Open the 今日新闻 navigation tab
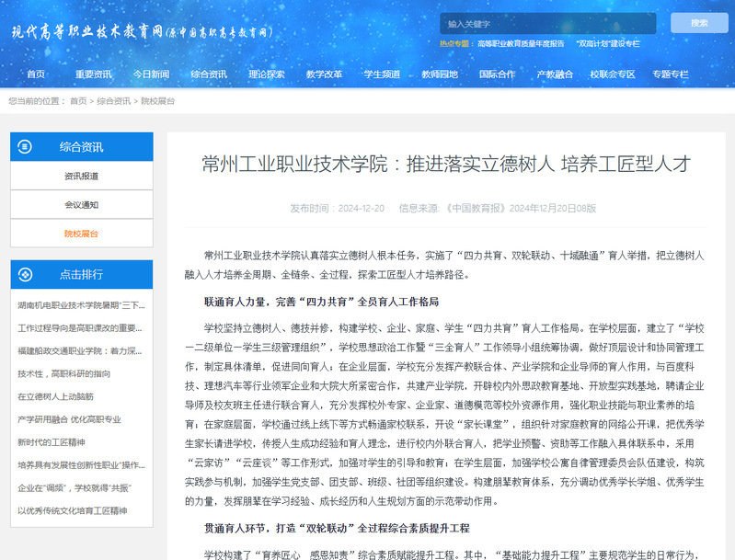This screenshot has width=735, height=560. [151, 74]
